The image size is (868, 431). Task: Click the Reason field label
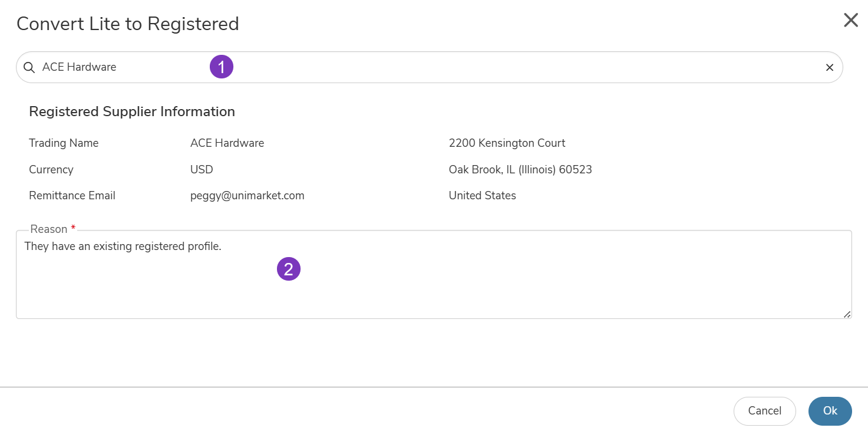pyautogui.click(x=49, y=229)
